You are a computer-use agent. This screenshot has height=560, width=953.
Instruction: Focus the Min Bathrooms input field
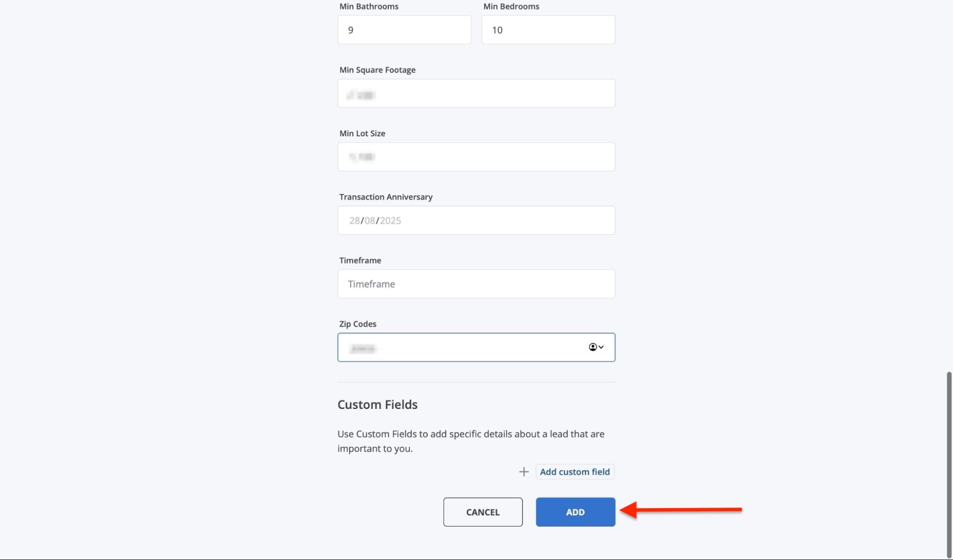[404, 30]
